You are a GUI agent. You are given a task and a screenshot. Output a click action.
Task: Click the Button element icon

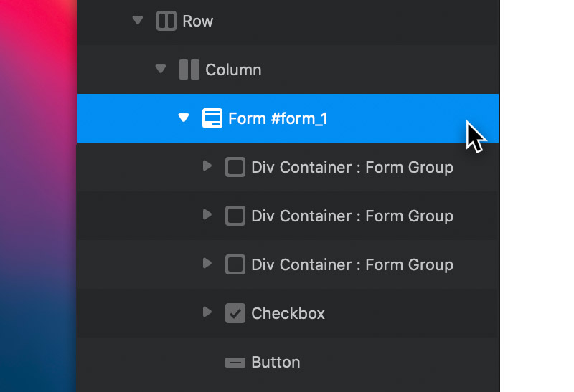point(235,363)
